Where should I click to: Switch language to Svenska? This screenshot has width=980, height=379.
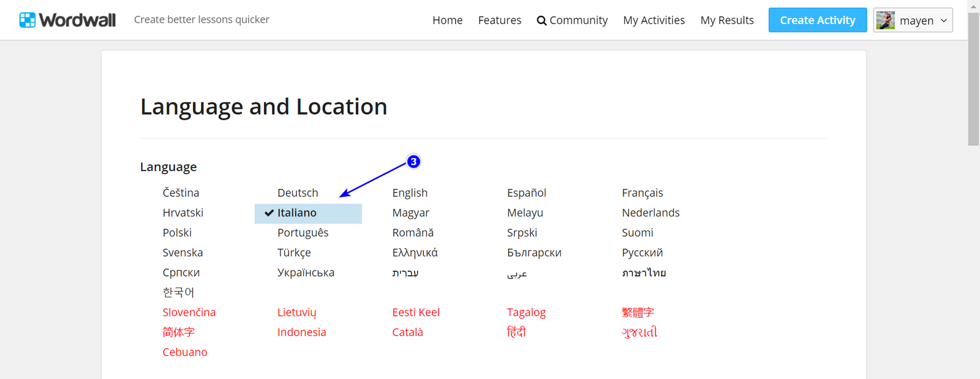183,253
